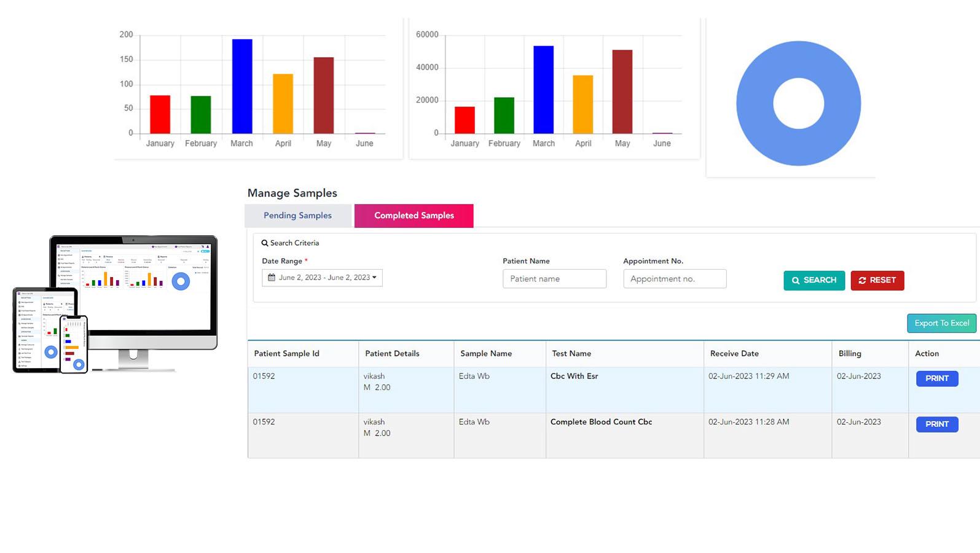Click the blue March bar in left chart
980x553 pixels.
pyautogui.click(x=242, y=86)
